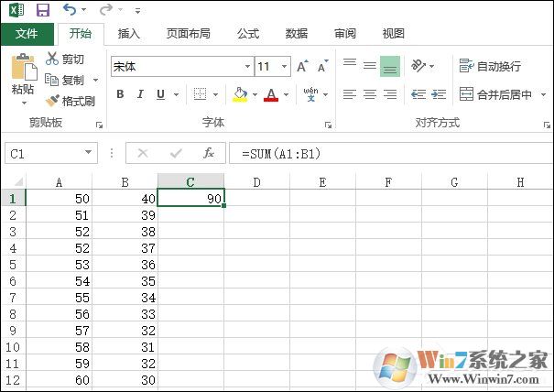Open the 复制 dropdown arrow
Image resolution: width=554 pixels, height=392 pixels.
[95, 81]
